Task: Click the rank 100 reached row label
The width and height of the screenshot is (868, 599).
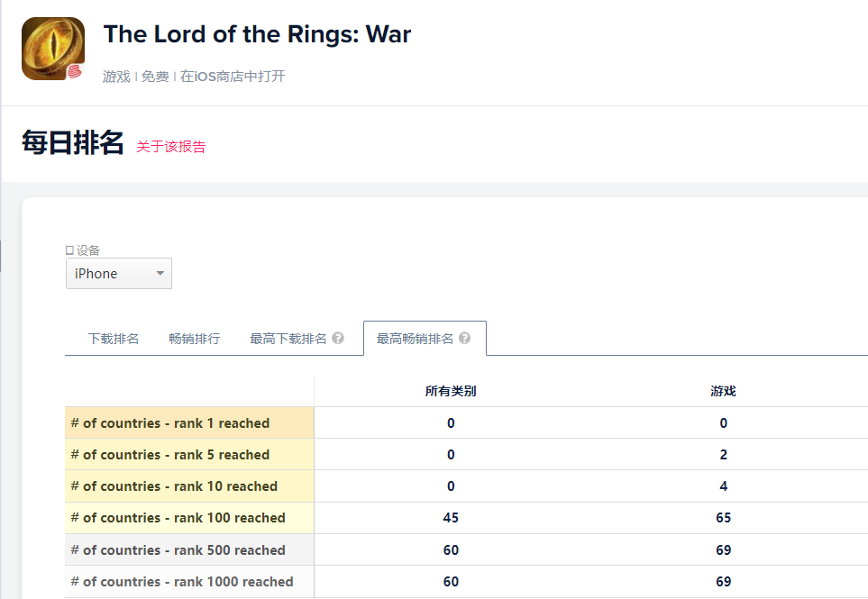Action: [x=178, y=518]
